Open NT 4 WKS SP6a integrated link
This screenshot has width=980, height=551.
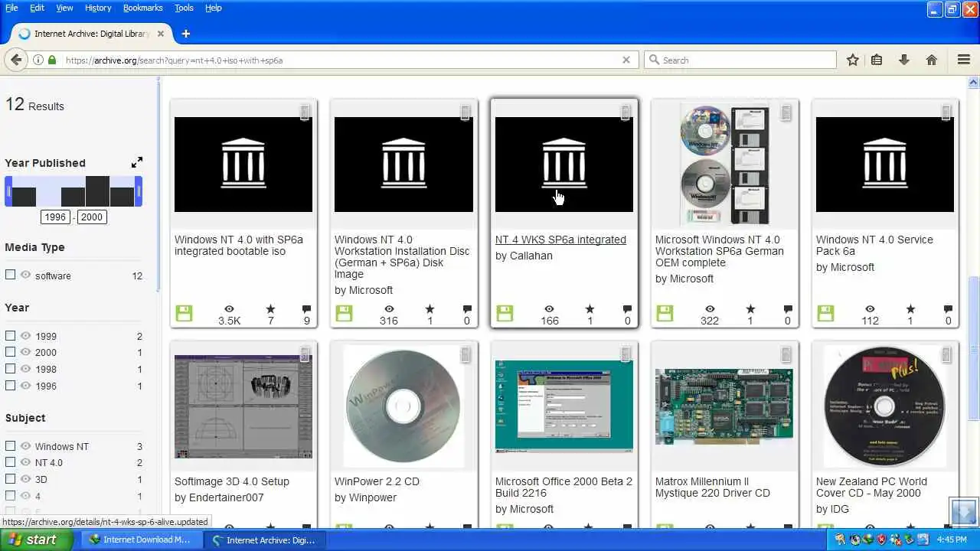(560, 240)
